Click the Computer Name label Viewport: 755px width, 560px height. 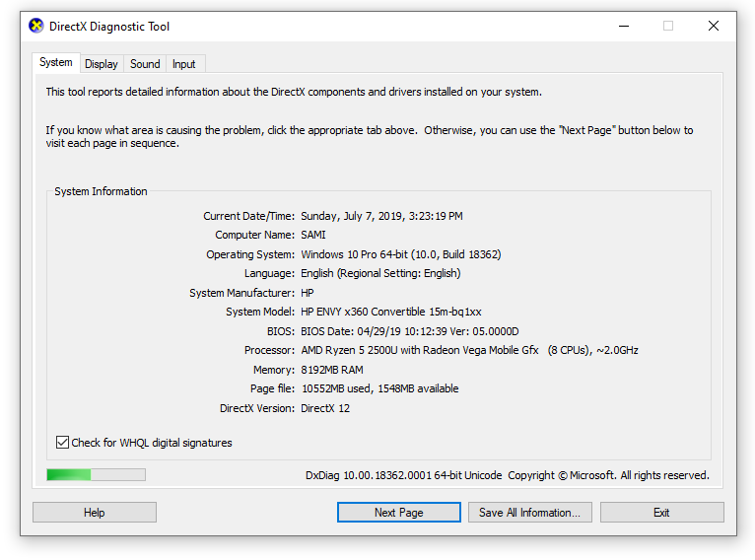coord(254,235)
